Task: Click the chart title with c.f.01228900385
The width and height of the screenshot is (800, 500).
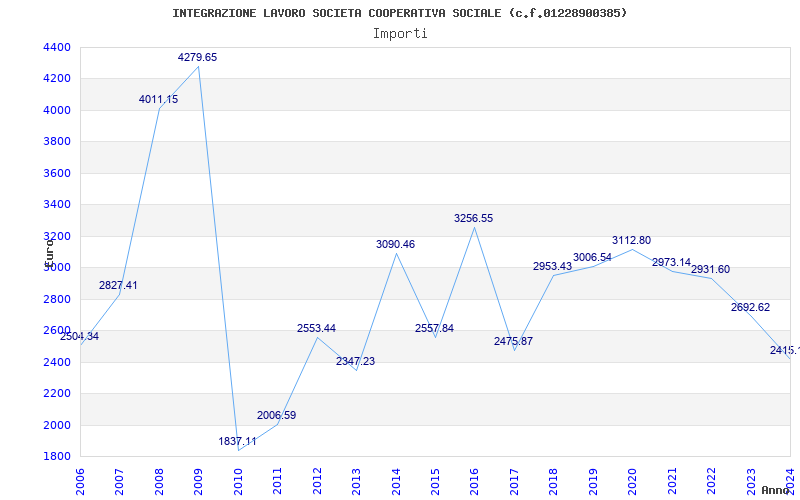Action: tap(400, 13)
